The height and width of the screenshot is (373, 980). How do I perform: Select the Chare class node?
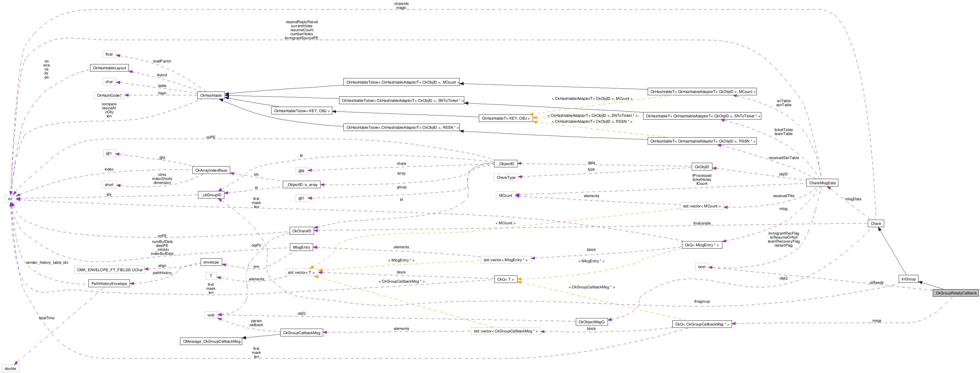pos(875,223)
